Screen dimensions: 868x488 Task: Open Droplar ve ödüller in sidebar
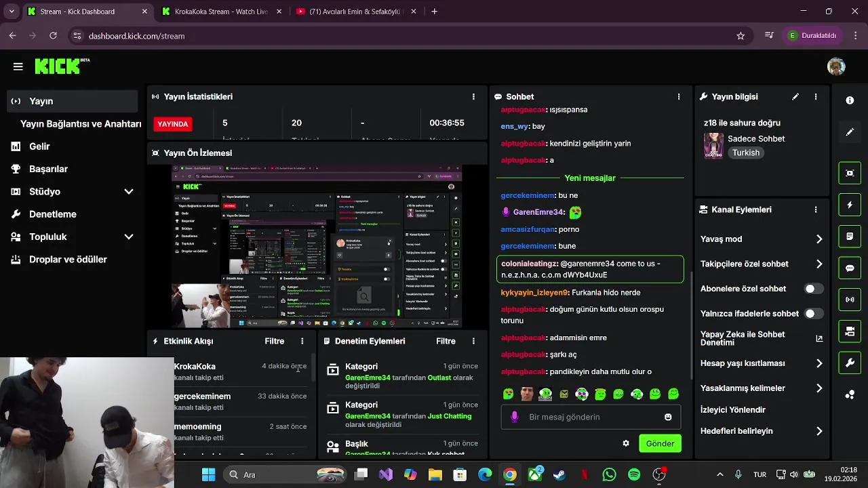coord(72,260)
